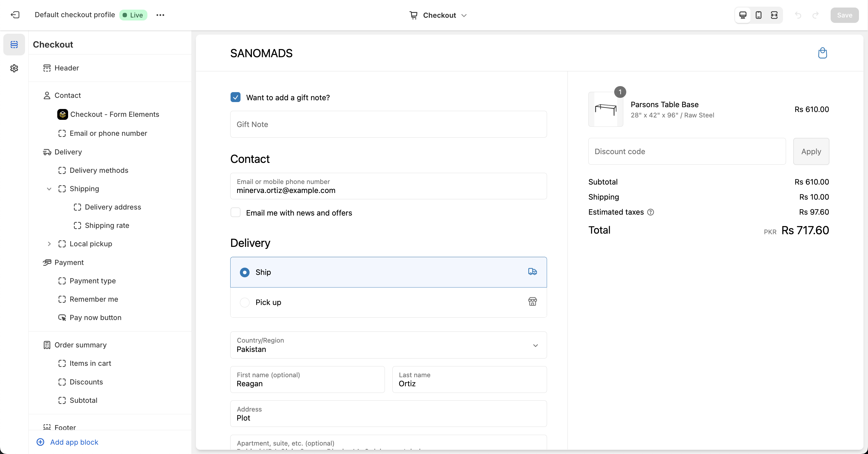Click the Checkout Form Elements app icon
The height and width of the screenshot is (454, 868).
click(62, 114)
